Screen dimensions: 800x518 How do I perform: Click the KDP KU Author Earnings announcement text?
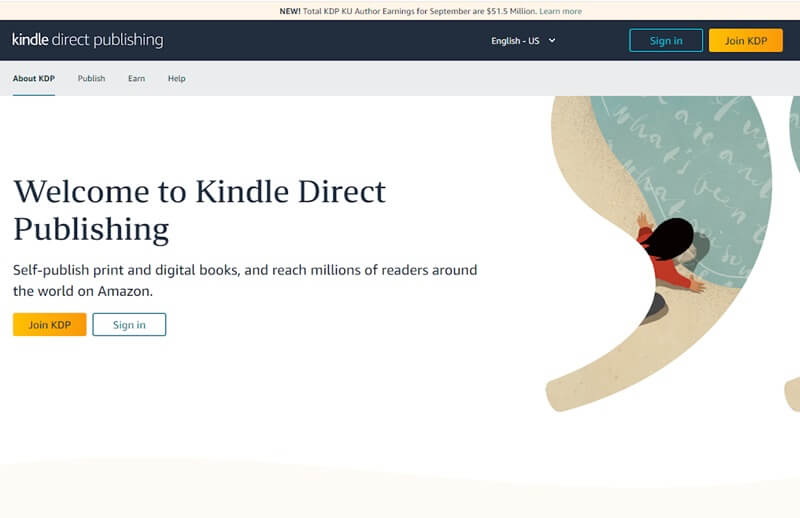(408, 11)
